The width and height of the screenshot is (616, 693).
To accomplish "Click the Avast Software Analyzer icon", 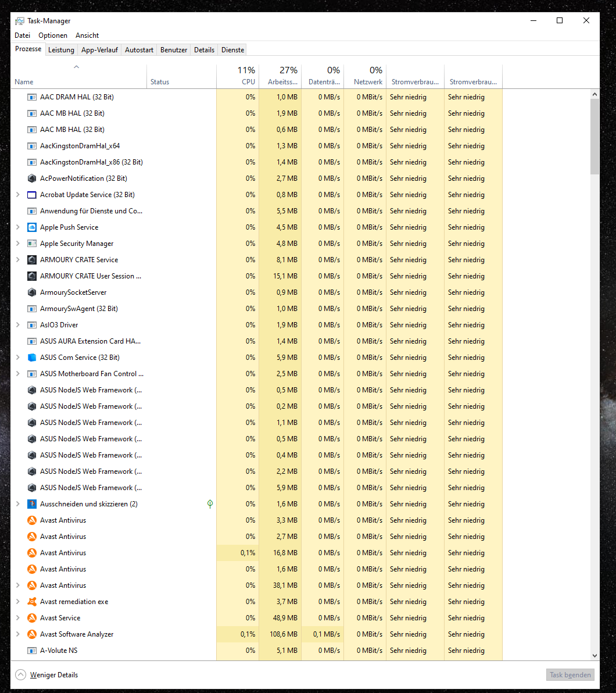I will tap(32, 634).
